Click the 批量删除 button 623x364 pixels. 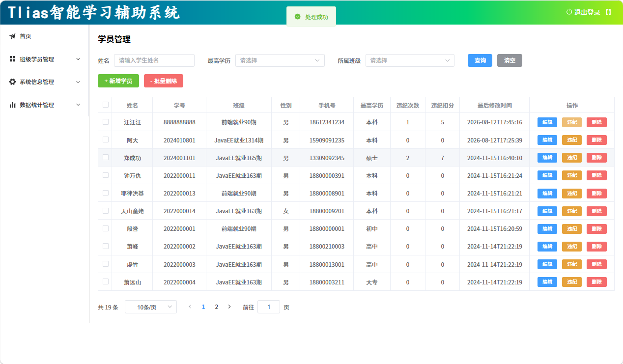tap(164, 81)
